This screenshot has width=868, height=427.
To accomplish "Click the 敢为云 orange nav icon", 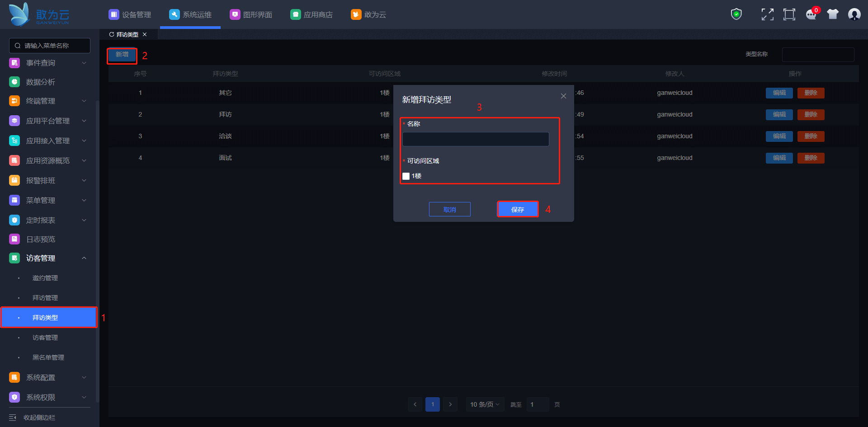I will pos(356,14).
